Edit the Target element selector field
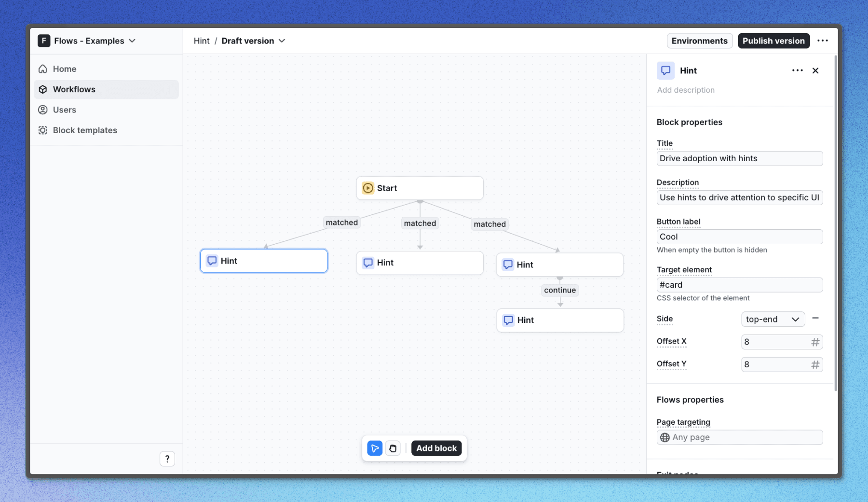 click(739, 285)
